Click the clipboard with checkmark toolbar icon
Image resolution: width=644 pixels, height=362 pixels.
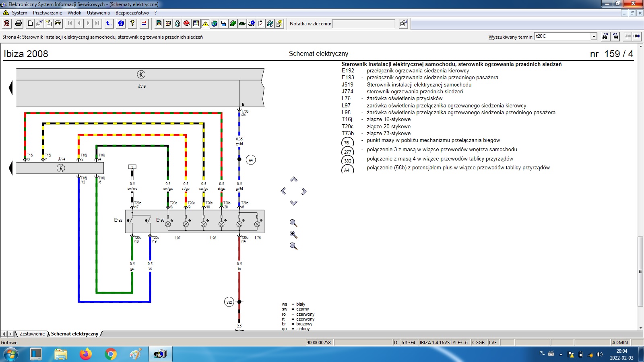pos(261,23)
